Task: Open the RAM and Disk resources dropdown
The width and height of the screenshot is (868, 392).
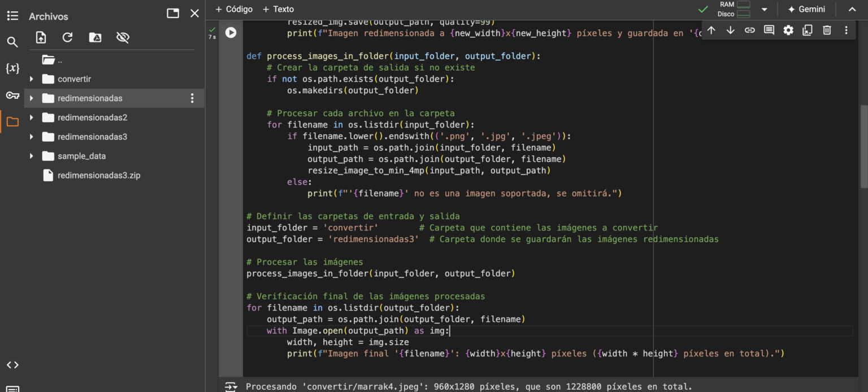Action: click(764, 9)
